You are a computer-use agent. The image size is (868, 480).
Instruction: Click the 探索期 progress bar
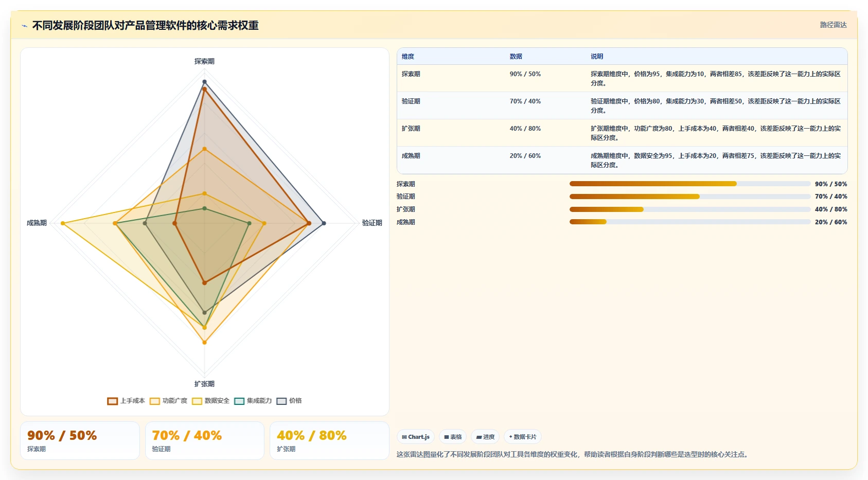(x=690, y=184)
